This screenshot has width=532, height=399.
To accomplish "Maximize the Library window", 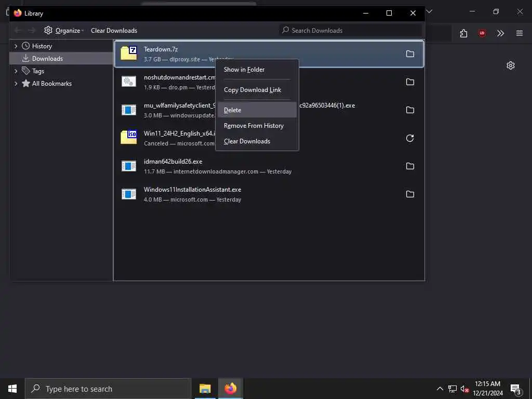I will coord(389,13).
